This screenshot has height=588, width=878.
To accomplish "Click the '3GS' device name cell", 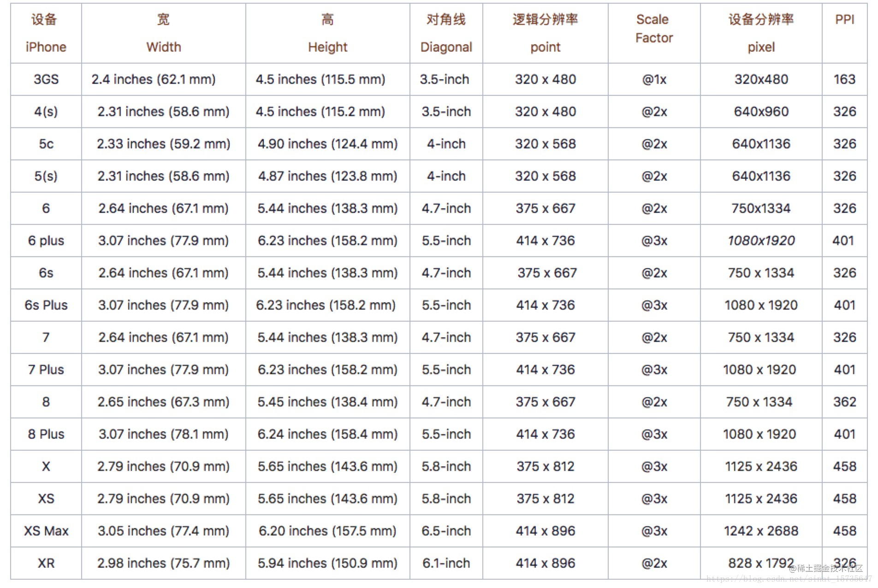I will (46, 79).
